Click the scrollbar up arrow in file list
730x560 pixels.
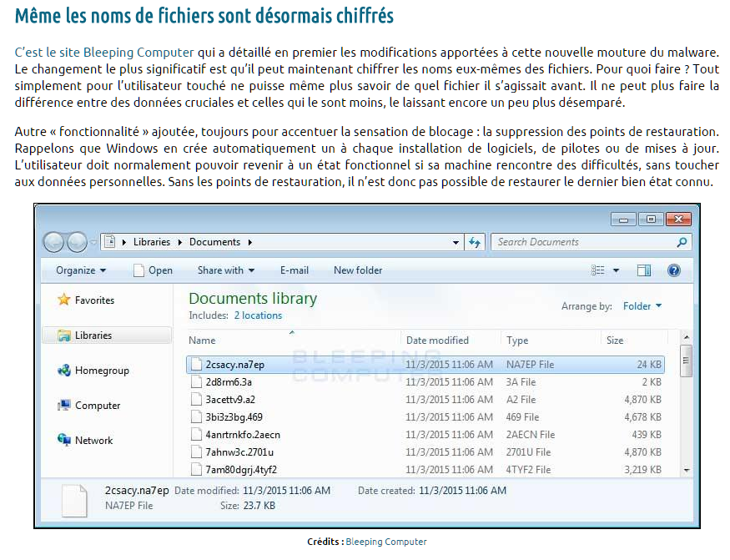686,337
